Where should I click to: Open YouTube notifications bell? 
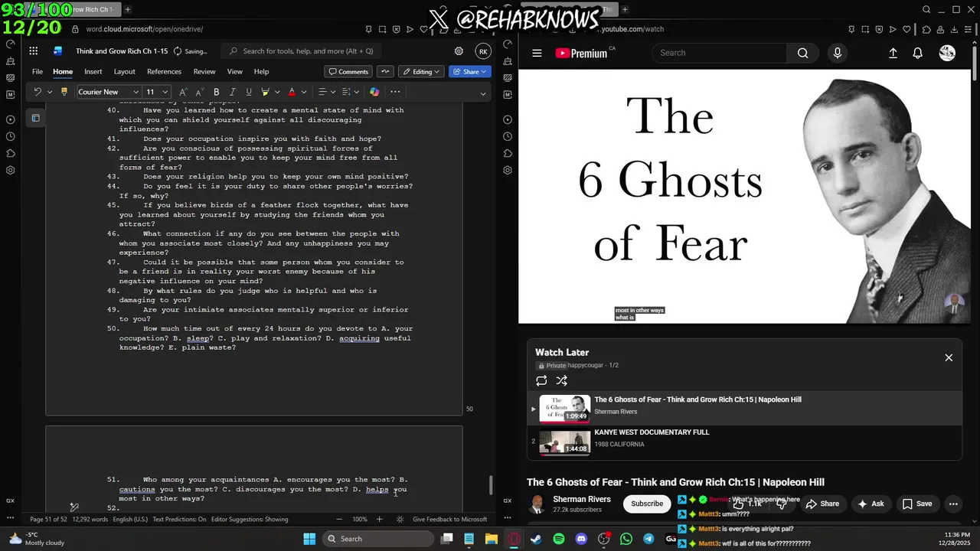point(917,53)
